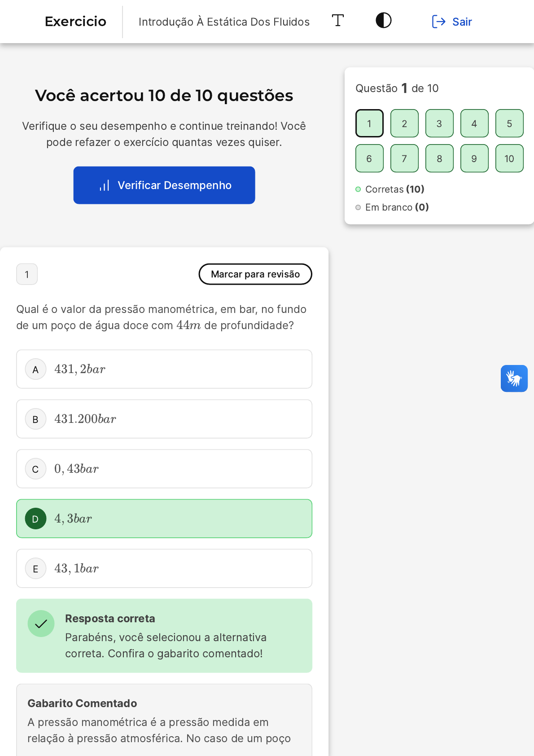Go to question 2 in navigator
This screenshot has height=756, width=534.
tap(404, 123)
